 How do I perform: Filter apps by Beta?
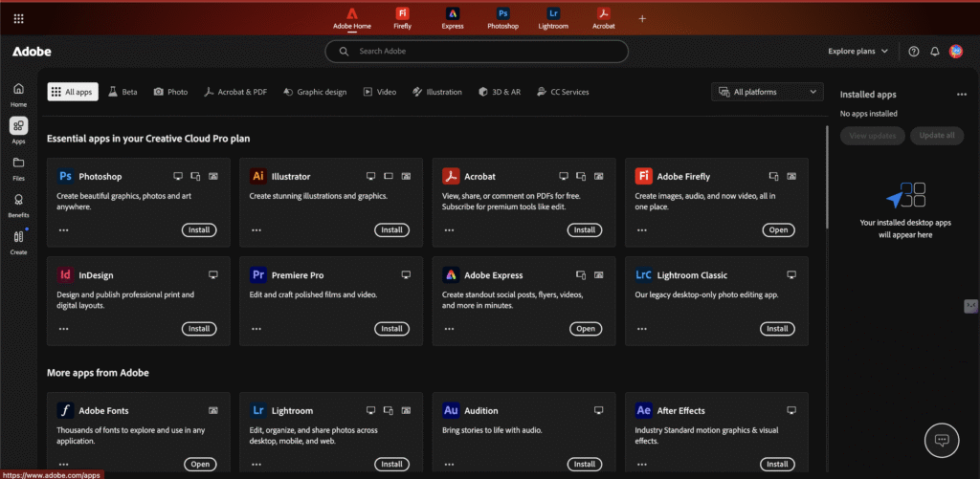point(122,92)
